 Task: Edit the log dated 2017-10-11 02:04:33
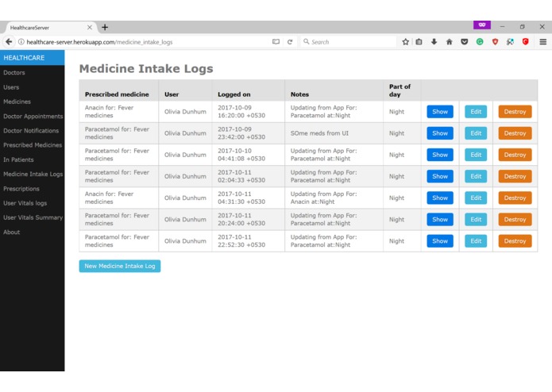[x=476, y=176]
